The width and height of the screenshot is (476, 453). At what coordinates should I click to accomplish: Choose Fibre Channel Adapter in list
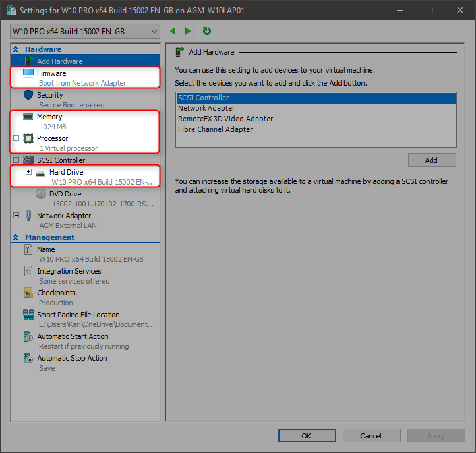316,129
